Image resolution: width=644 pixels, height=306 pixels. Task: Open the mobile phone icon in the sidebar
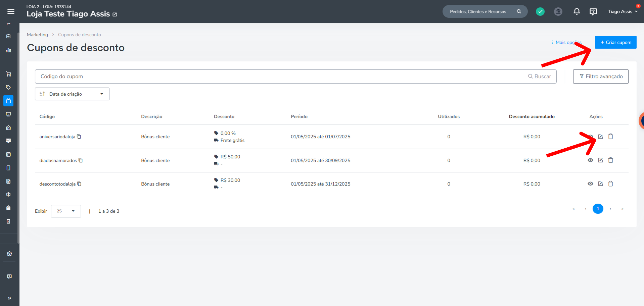tap(8, 168)
